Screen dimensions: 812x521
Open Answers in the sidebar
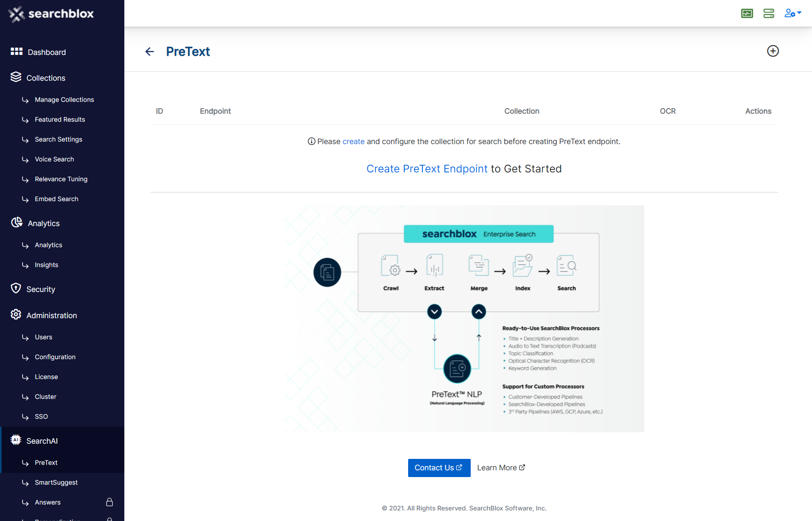click(x=47, y=502)
